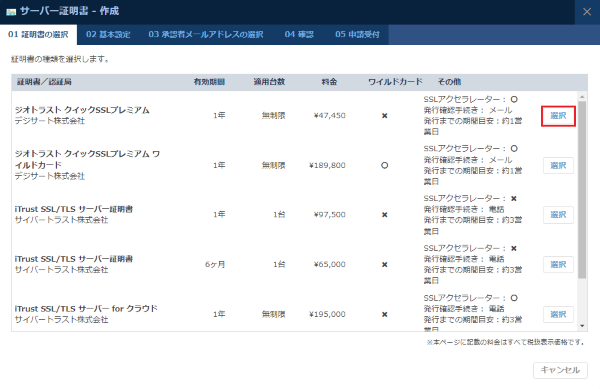Click the ¥97,500 price cell
This screenshot has width=600, height=389.
[329, 215]
